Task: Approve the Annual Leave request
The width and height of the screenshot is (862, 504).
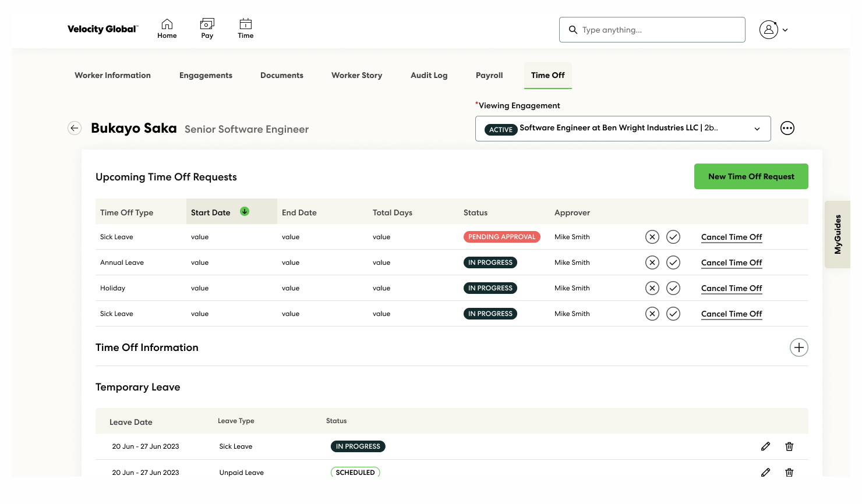Action: click(x=673, y=262)
